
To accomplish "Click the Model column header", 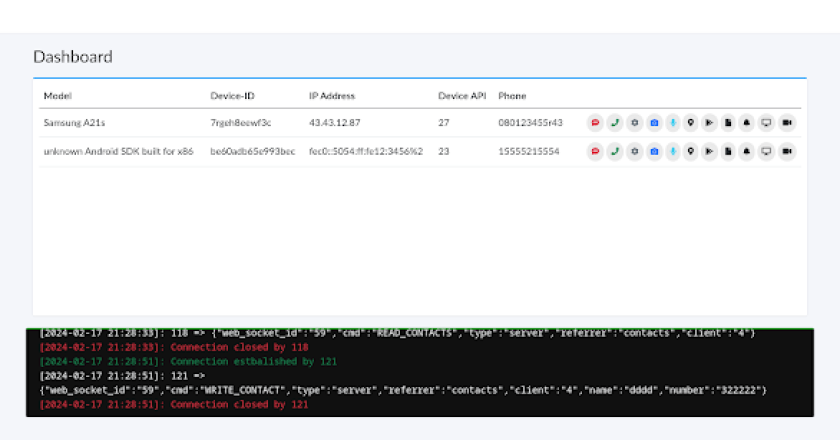I will (x=54, y=96).
